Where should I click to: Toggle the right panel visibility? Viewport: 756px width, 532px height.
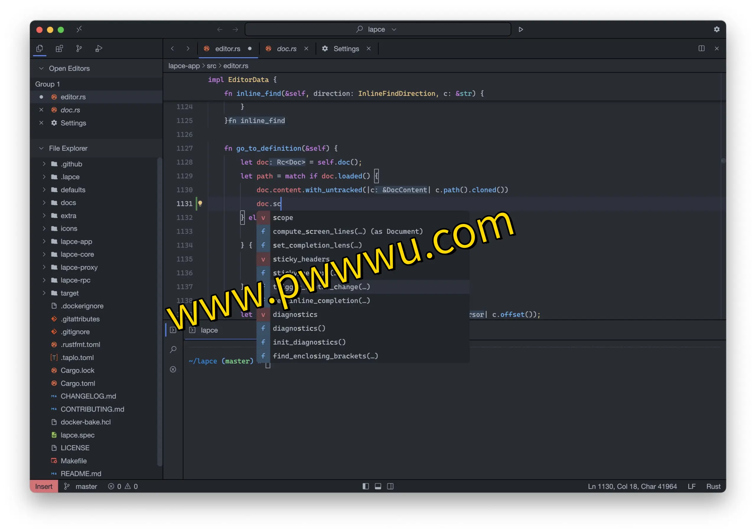click(390, 486)
